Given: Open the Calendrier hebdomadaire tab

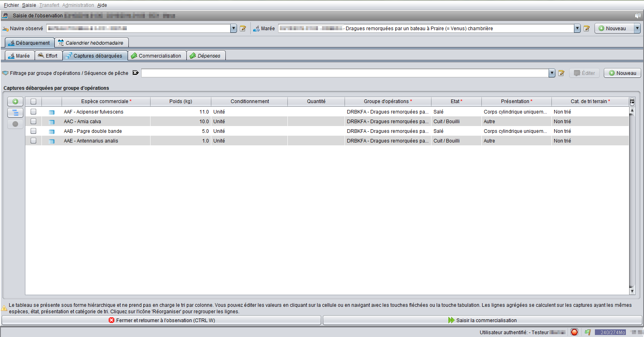Looking at the screenshot, I should pos(92,43).
